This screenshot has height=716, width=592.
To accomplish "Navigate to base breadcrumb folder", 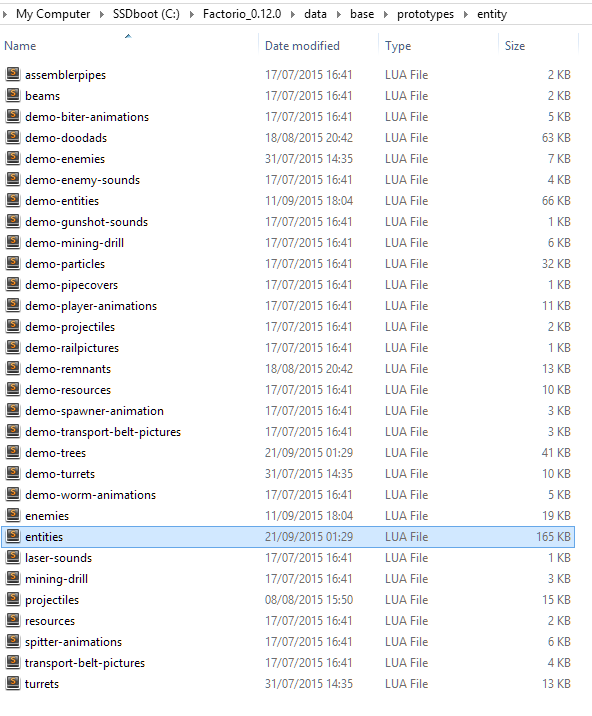I will 362,14.
